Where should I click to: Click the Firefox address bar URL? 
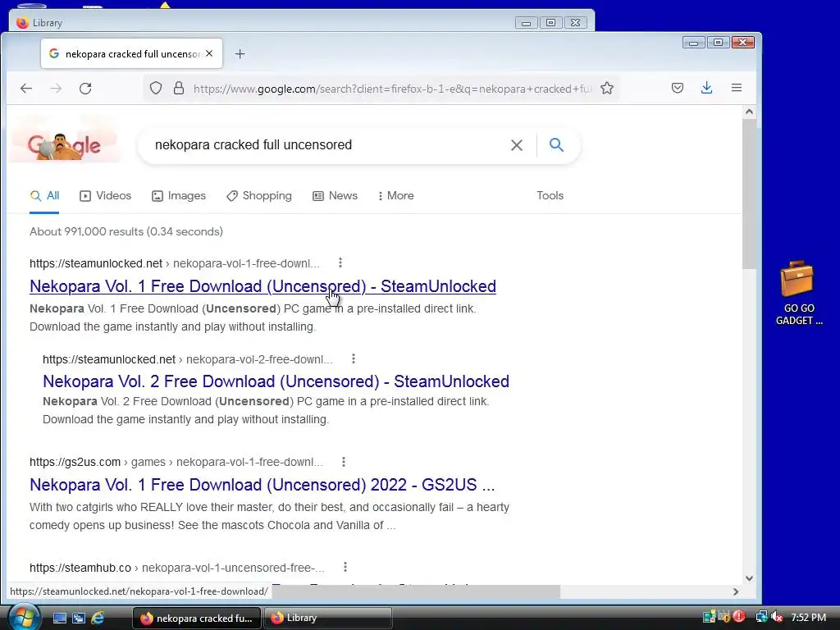click(393, 89)
